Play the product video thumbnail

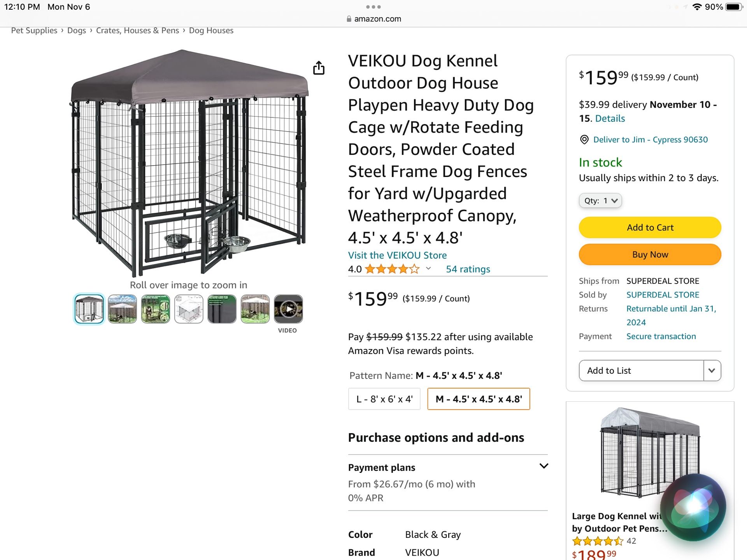tap(288, 308)
